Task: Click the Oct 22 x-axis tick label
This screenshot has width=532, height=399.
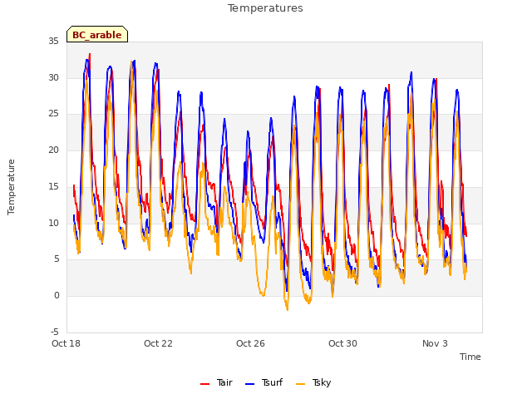Action: pos(158,343)
